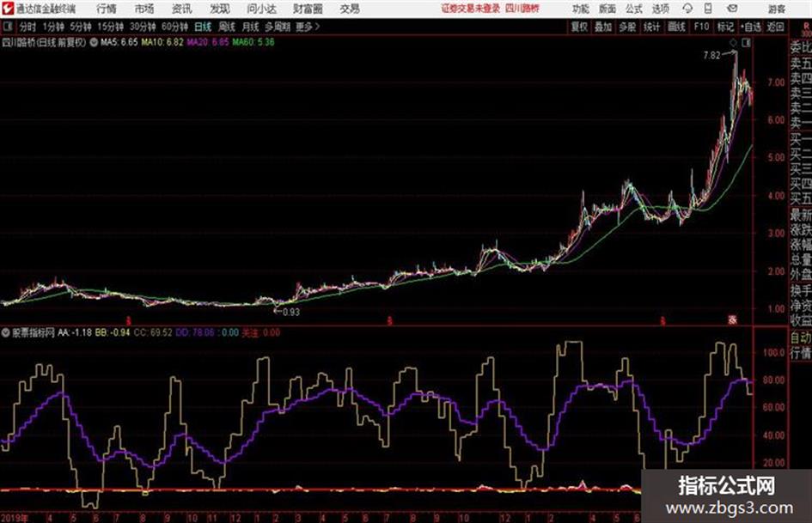
Task: Click the diamond icon at the chart's top right
Action: click(733, 43)
